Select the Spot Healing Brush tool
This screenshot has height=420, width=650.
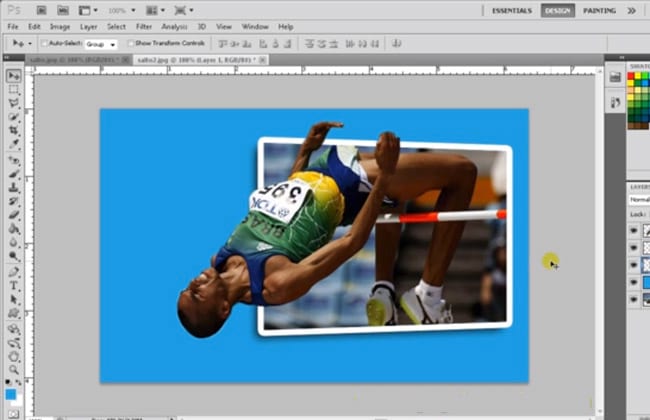coord(14,160)
